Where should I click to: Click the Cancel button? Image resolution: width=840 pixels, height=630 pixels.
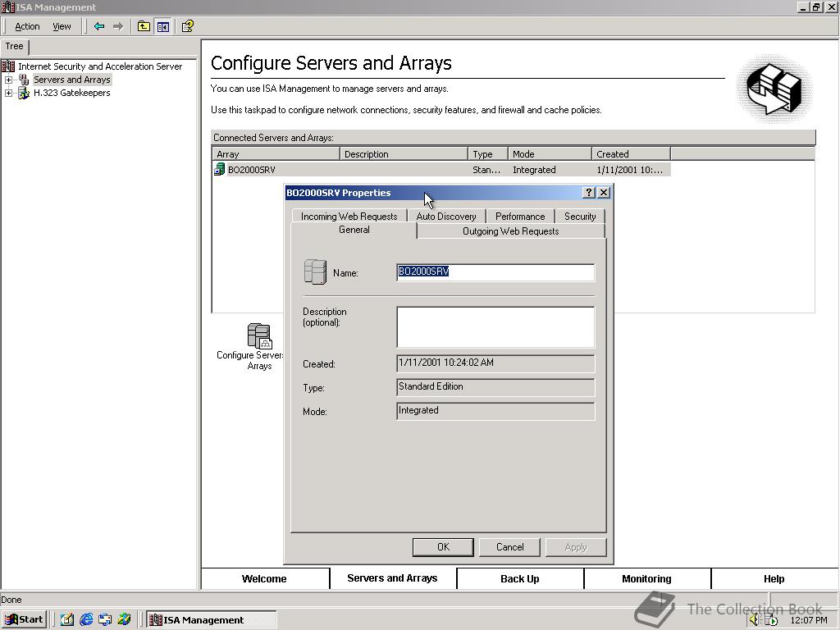coord(509,547)
